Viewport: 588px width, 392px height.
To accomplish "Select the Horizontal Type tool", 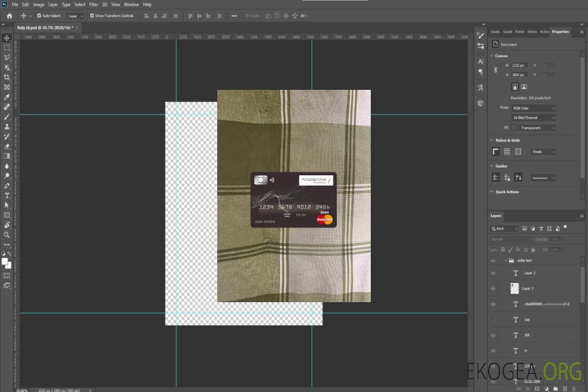I will click(7, 195).
